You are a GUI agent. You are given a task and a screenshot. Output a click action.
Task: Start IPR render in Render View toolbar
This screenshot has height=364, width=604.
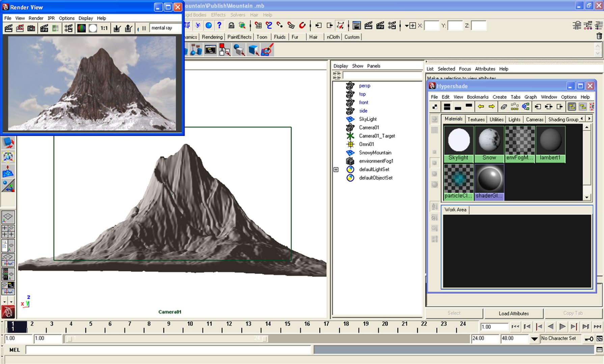coord(44,28)
